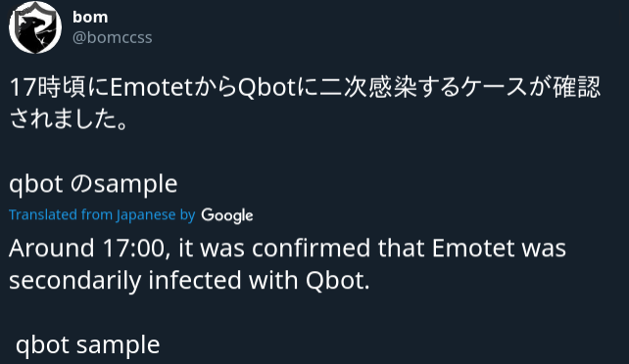
Task: Click the Japanese text "されました。"
Action: tap(69, 119)
